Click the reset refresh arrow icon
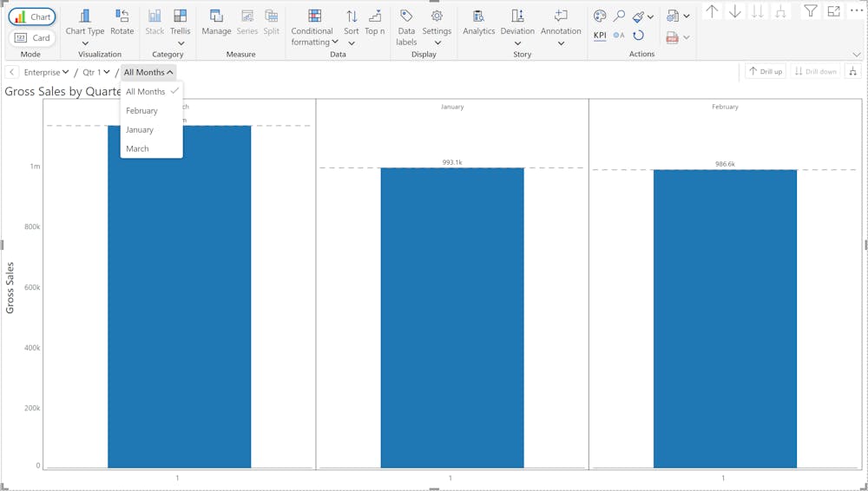This screenshot has width=868, height=491. coord(638,36)
